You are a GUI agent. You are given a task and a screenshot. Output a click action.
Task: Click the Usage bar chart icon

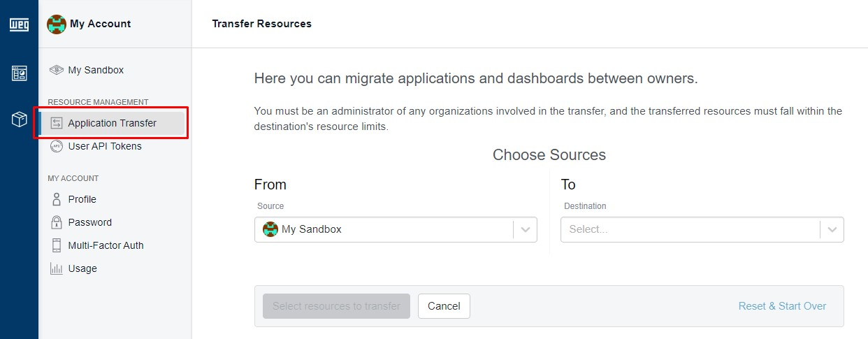(57, 268)
